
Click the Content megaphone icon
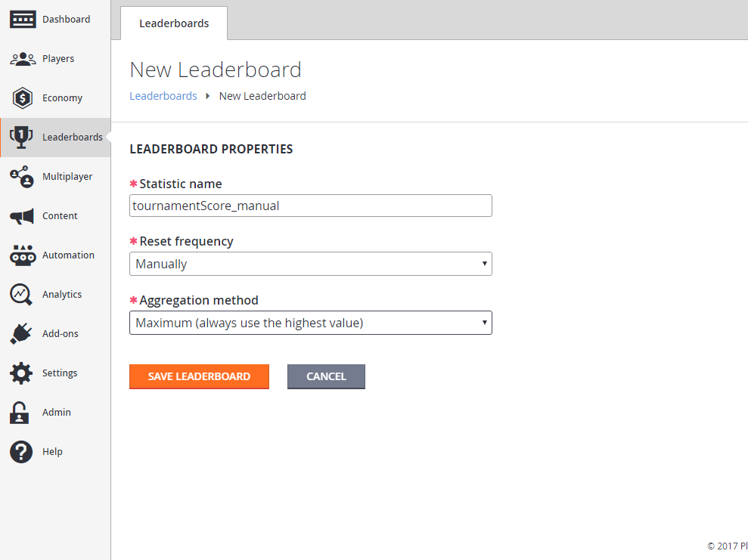coord(22,215)
